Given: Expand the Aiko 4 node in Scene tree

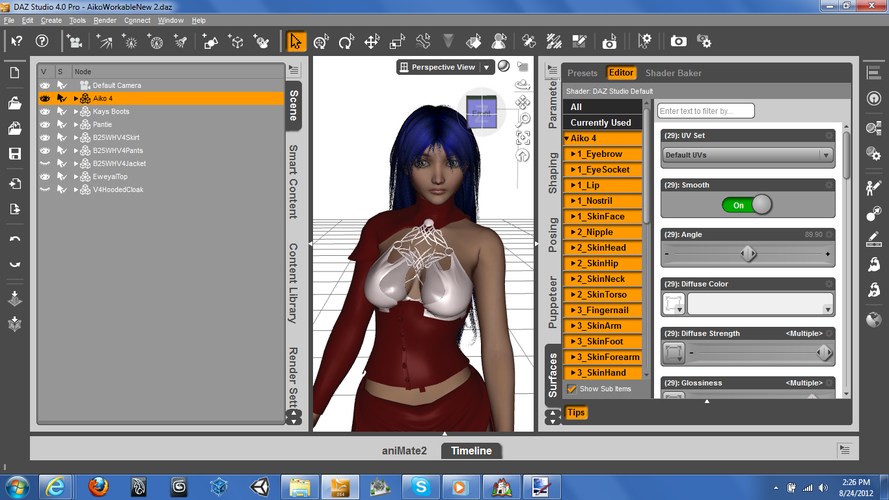Looking at the screenshot, I should tap(76, 98).
